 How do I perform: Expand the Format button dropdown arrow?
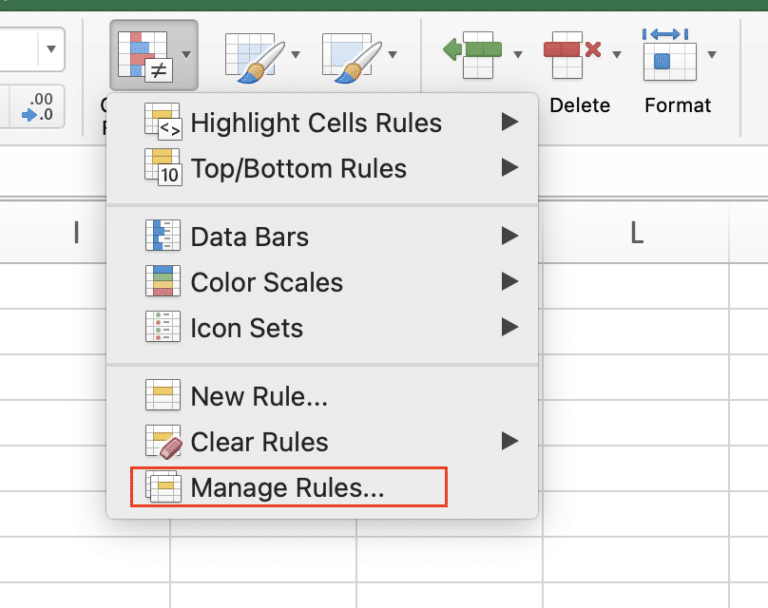712,54
